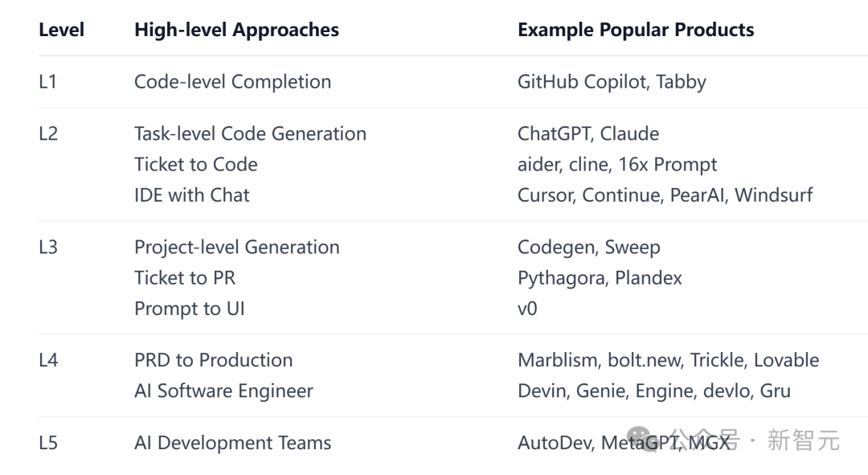Click the Project-level Generation text

coord(237,248)
